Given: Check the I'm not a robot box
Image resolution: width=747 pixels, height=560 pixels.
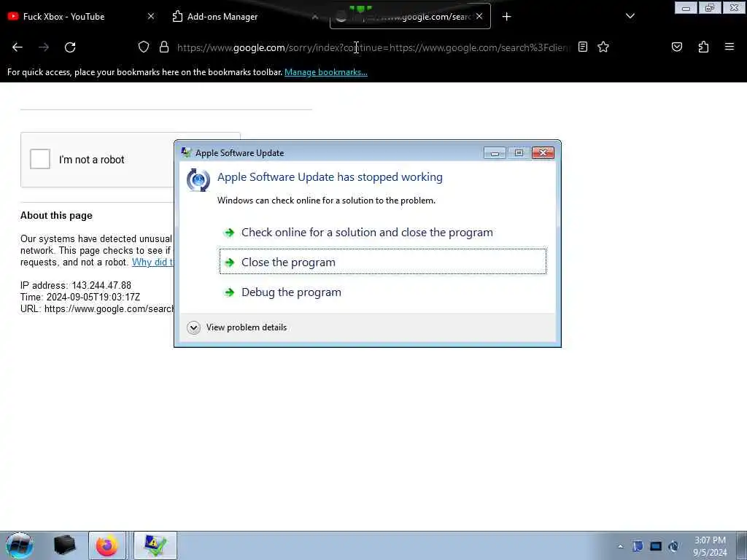Looking at the screenshot, I should click(40, 159).
